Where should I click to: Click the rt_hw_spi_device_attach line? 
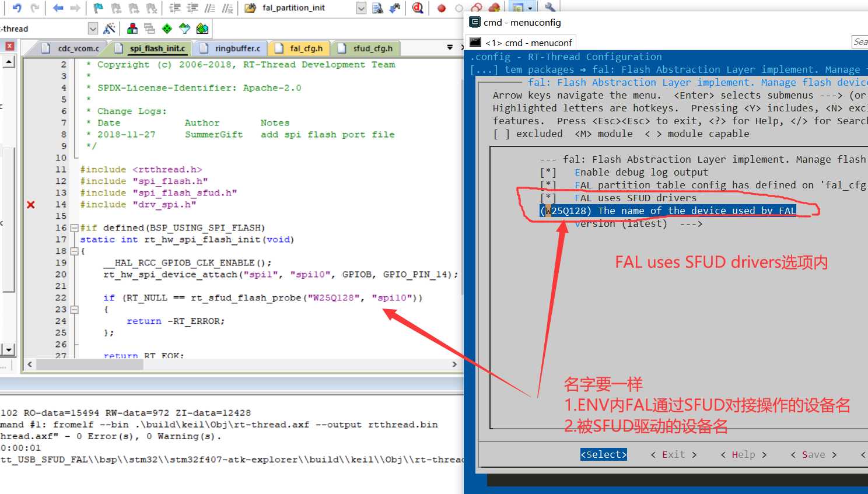point(281,274)
